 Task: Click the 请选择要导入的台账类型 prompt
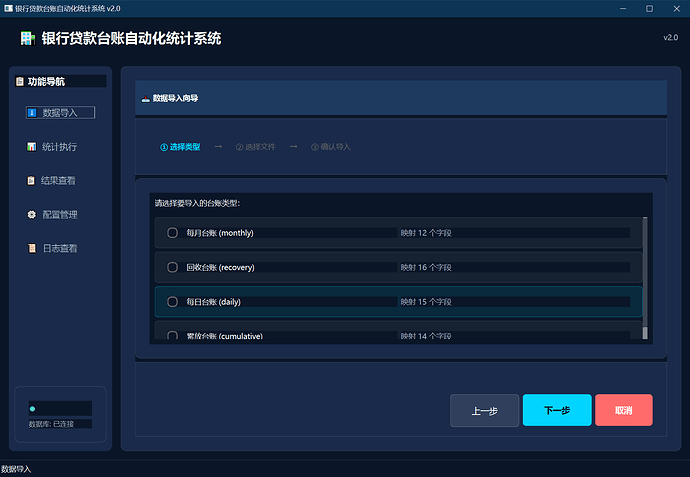[x=197, y=203]
